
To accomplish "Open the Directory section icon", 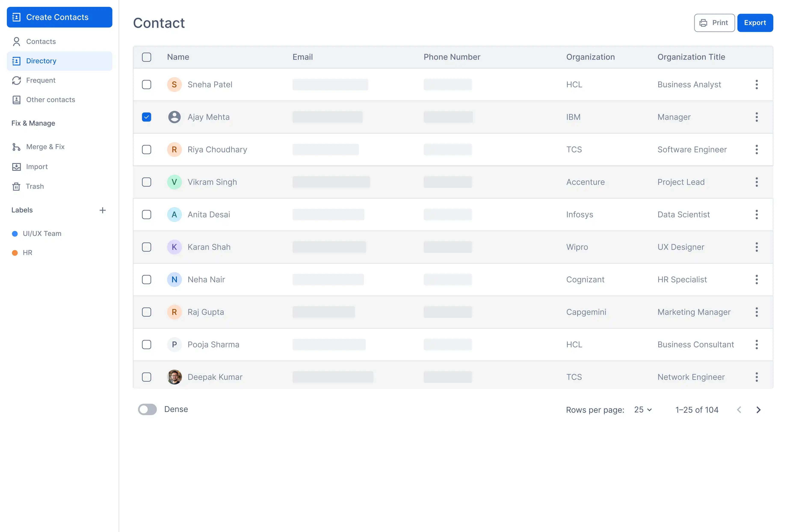I will tap(16, 61).
